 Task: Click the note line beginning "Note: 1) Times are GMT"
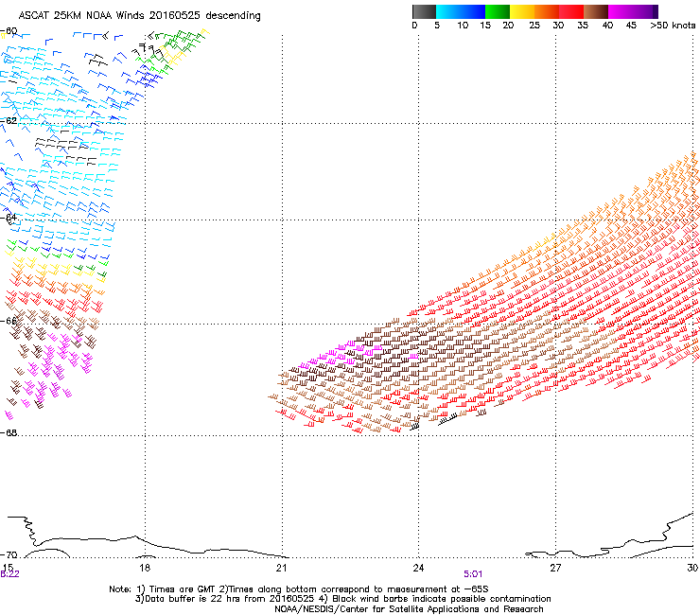299,589
